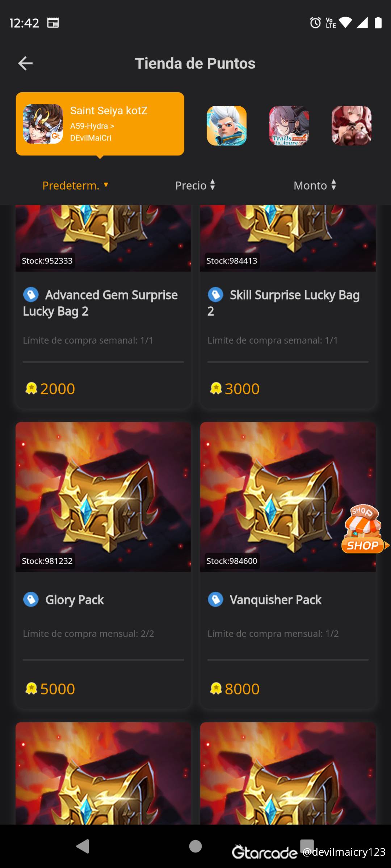Tap the 8000 points Vanquisher Pack price
391x868 pixels.
[235, 689]
